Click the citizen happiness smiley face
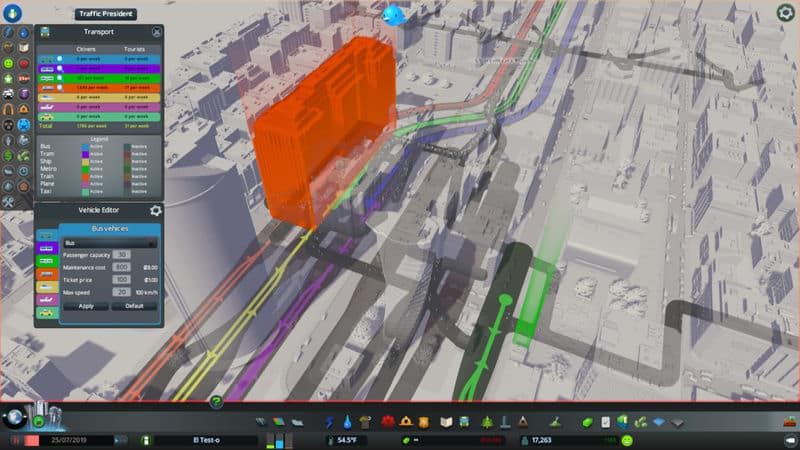 coord(627,440)
